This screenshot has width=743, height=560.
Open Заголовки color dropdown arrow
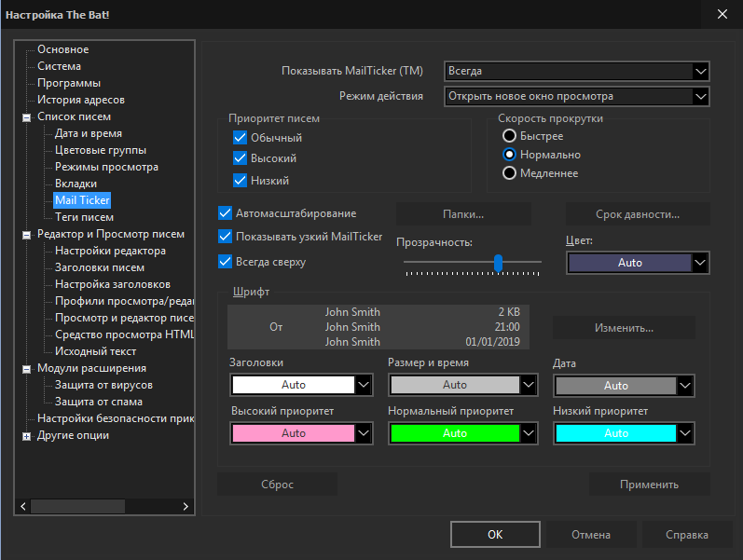[364, 385]
